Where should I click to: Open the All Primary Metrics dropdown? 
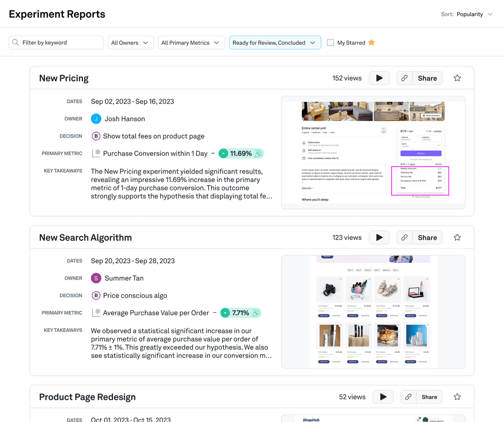click(x=191, y=42)
